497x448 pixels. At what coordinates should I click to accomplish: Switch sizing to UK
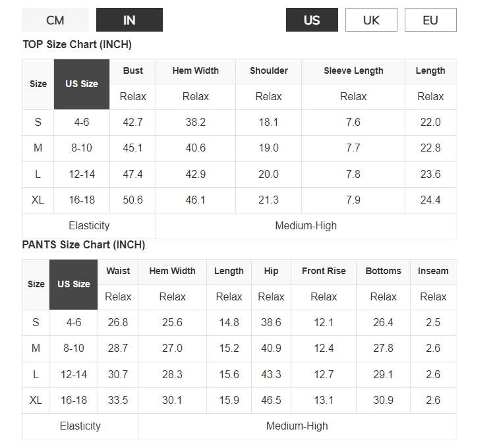point(371,20)
